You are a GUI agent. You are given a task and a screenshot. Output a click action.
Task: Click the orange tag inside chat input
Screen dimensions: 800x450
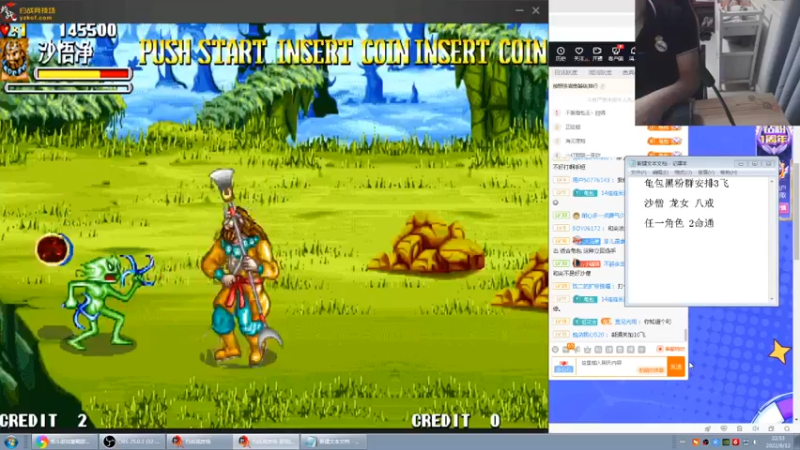pyautogui.click(x=651, y=370)
